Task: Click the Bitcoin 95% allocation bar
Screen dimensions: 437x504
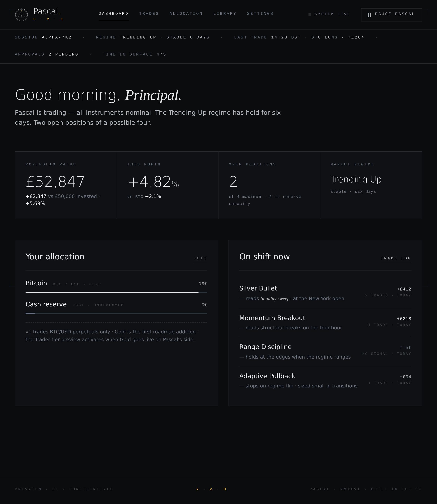Action: [116, 292]
